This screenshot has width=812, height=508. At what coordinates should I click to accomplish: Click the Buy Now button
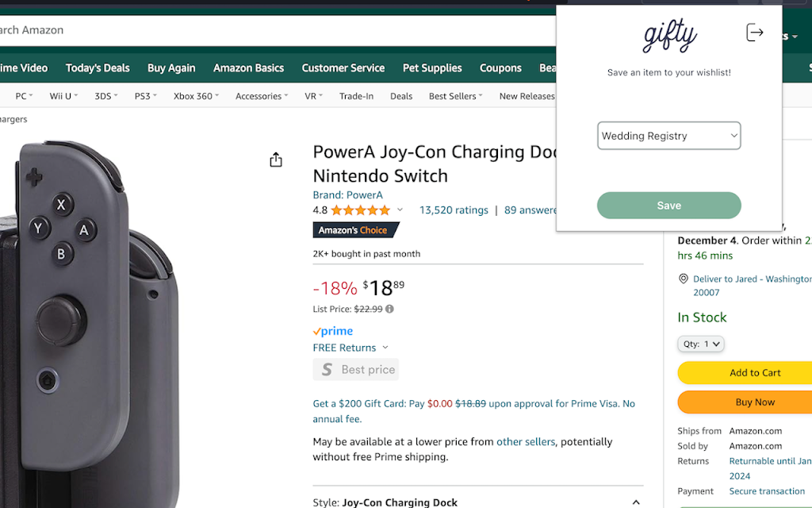(755, 402)
